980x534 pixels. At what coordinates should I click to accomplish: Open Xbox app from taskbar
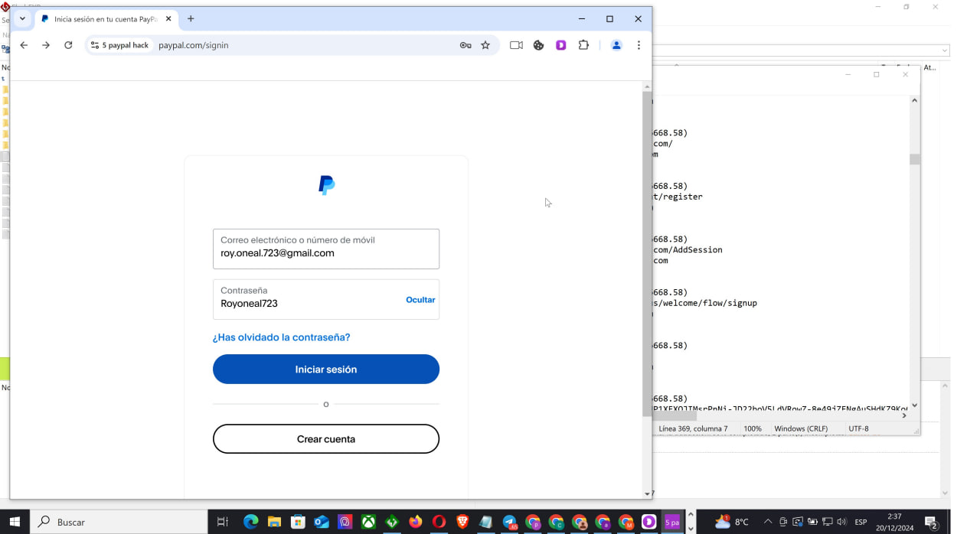(x=368, y=522)
